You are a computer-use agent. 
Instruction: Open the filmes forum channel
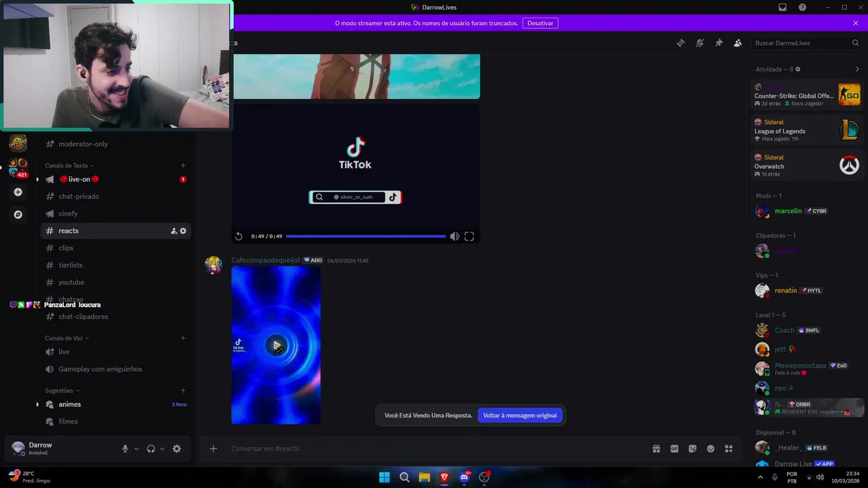click(115, 422)
